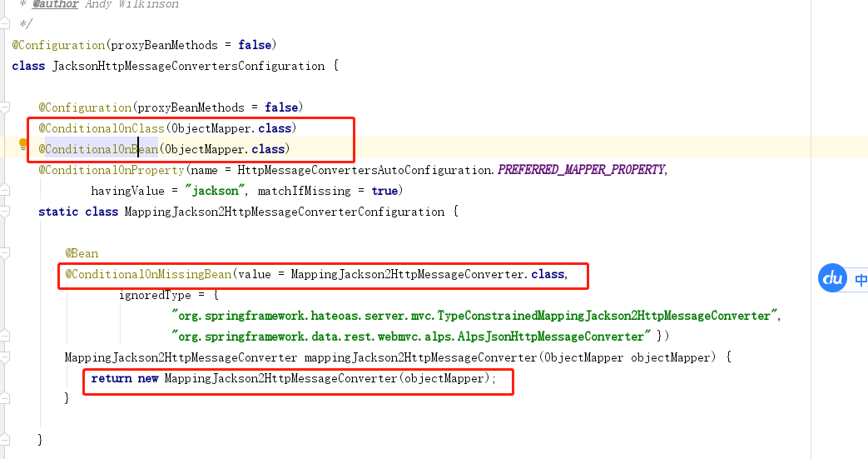The height and width of the screenshot is (459, 868).
Task: Click the "jackson" string literal
Action: [x=214, y=191]
